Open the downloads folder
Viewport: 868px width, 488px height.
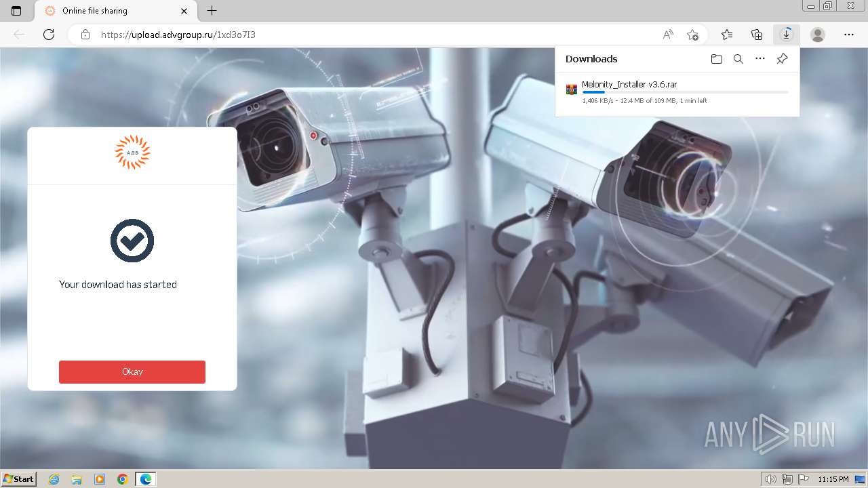[717, 59]
